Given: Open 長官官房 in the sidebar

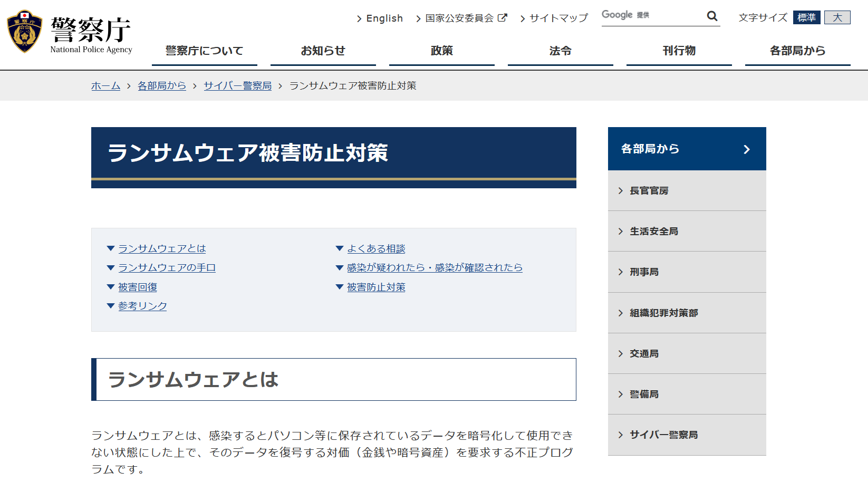Looking at the screenshot, I should tap(687, 191).
